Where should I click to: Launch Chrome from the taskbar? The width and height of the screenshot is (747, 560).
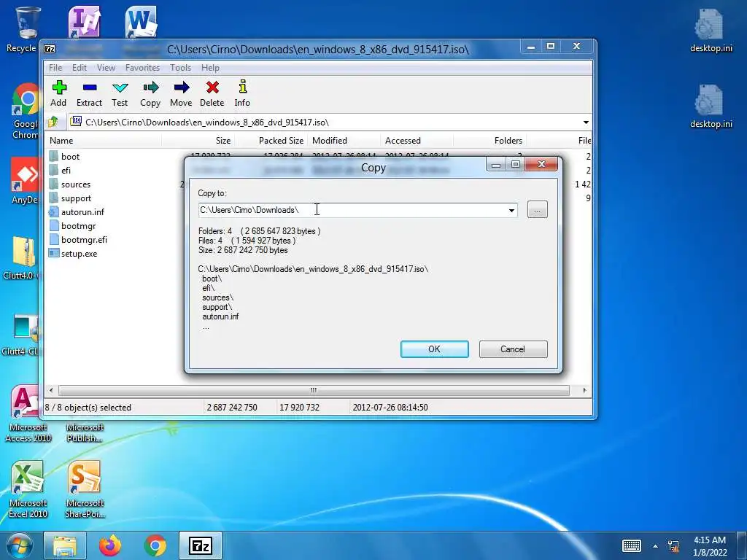point(155,545)
